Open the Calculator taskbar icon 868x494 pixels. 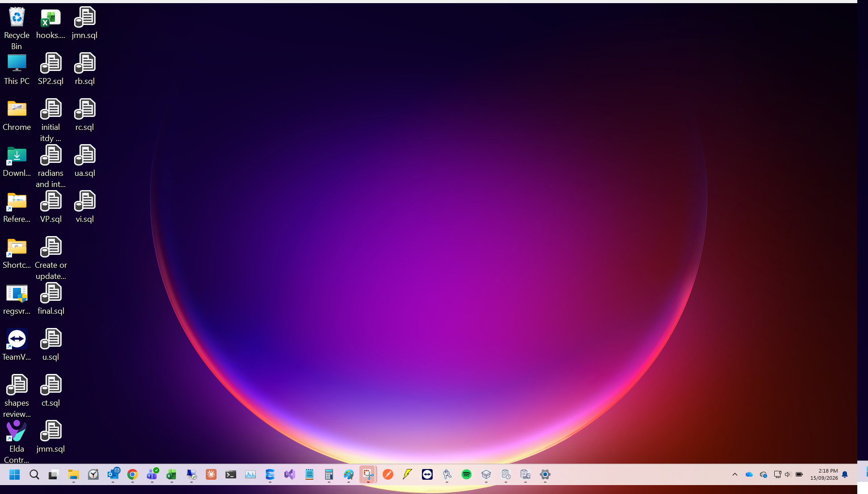pyautogui.click(x=329, y=474)
